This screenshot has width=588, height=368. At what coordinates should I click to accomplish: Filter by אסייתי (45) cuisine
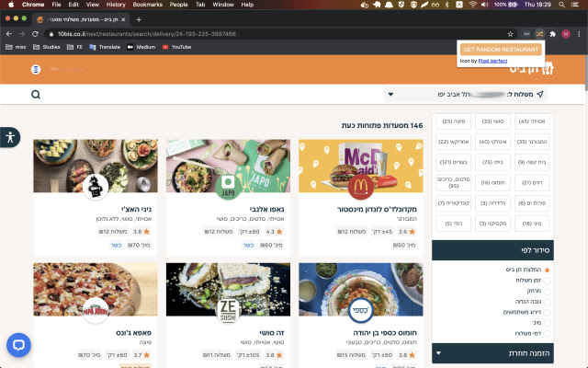pos(532,121)
